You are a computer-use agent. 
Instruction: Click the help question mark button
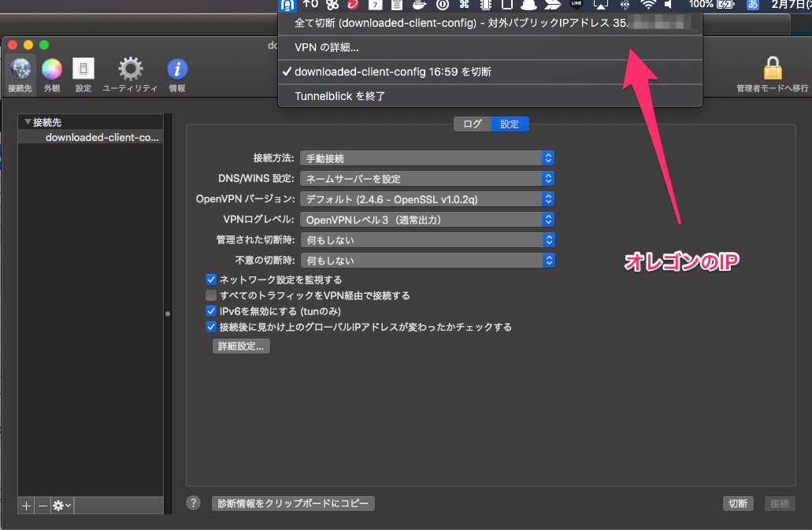(x=194, y=503)
